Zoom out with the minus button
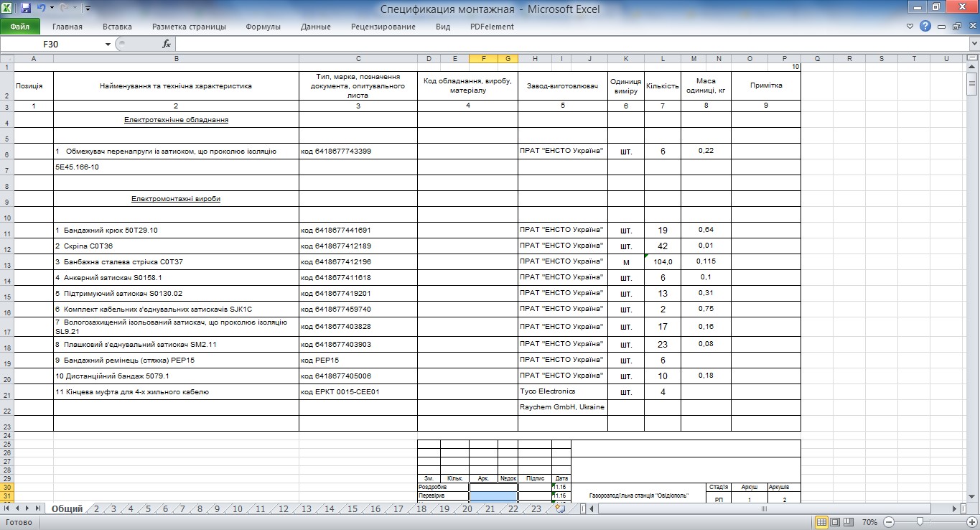 888,522
